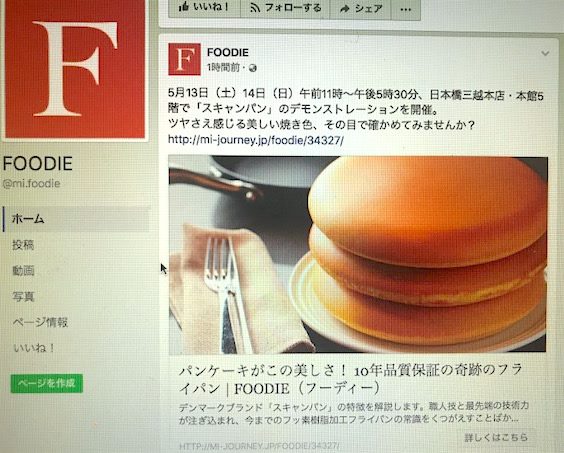Screen dimensions: 564x453
Task: Click the Share arrow icon
Action: (345, 9)
